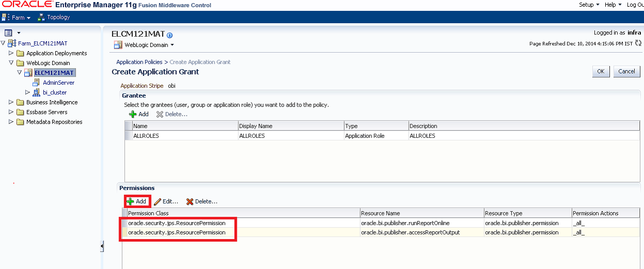Open the tree view options icon
Image resolution: width=644 pixels, height=269 pixels.
8,33
